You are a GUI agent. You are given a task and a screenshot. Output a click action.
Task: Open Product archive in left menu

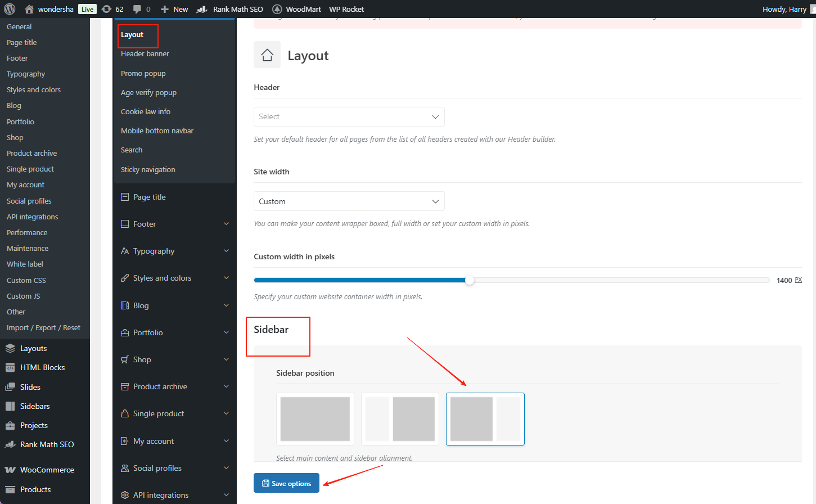[31, 153]
